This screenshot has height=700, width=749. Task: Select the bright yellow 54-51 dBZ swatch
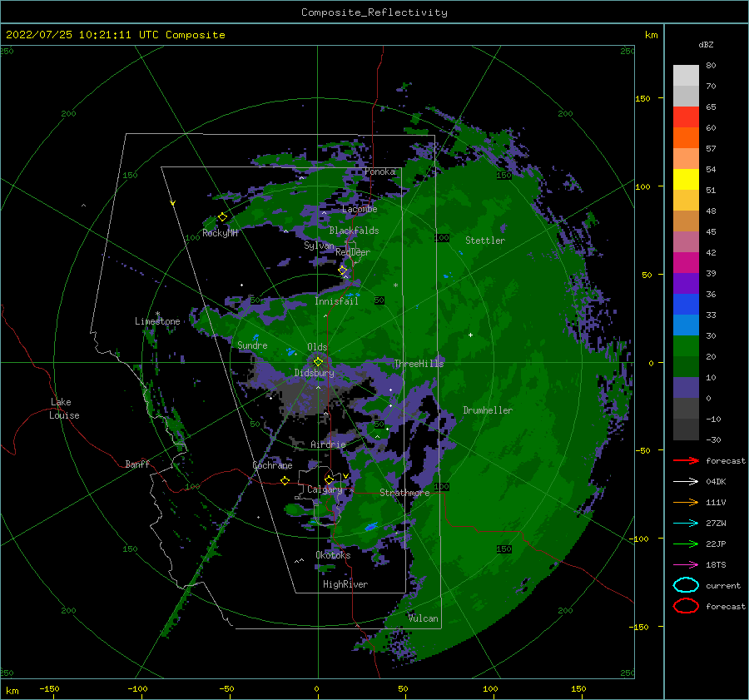click(x=686, y=180)
